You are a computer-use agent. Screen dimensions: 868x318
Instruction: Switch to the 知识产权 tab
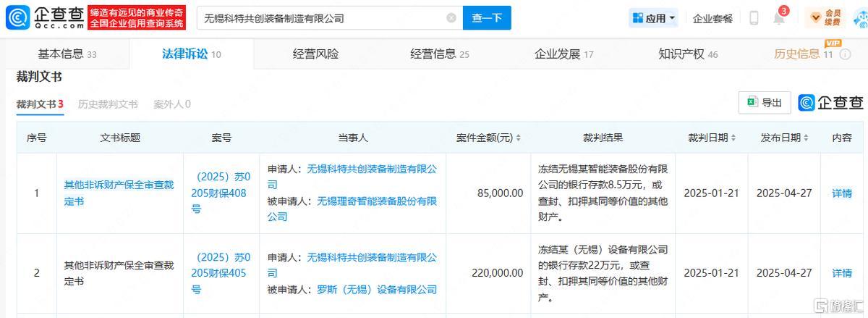tap(688, 54)
